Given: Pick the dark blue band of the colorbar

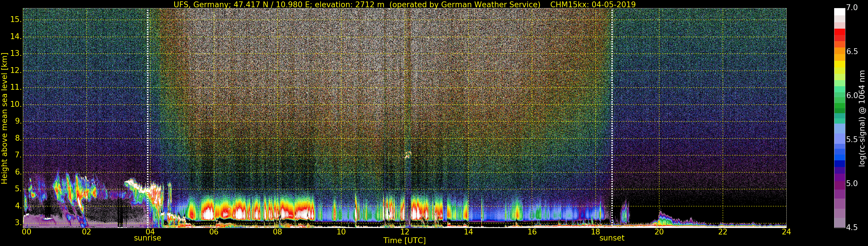Looking at the screenshot, I should click(x=839, y=164).
